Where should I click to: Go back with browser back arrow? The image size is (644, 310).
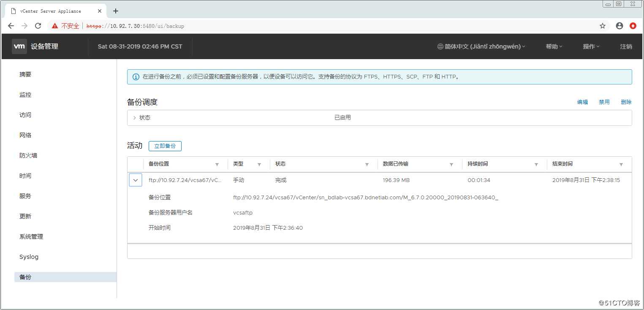11,26
